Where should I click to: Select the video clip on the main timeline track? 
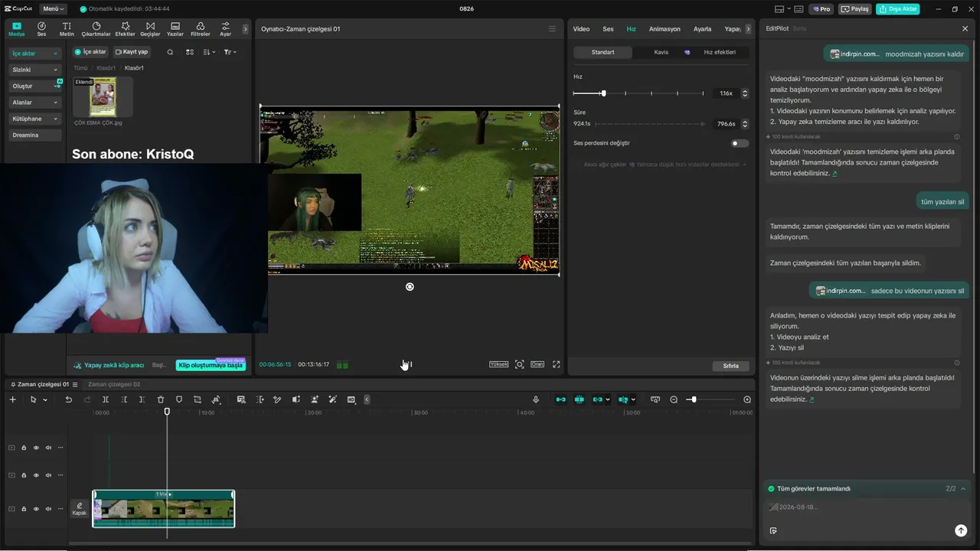coord(164,509)
